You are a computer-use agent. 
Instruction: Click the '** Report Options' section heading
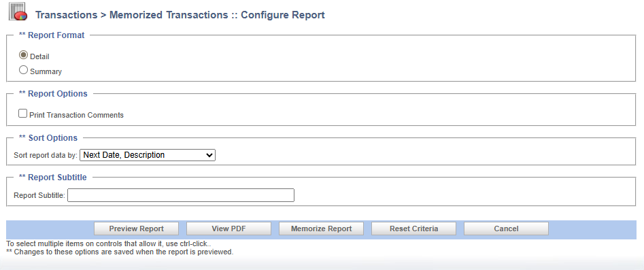tap(53, 94)
